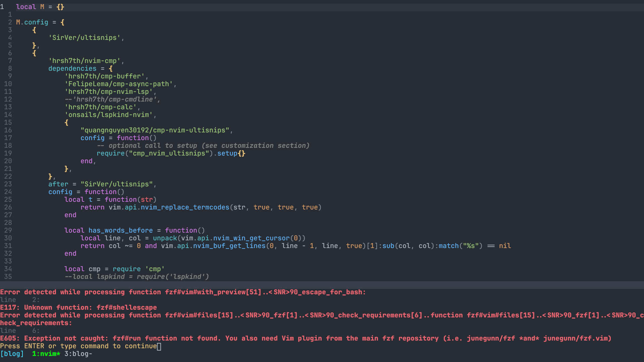
Task: Click relative line number 35 in gutter
Action: [8, 277]
